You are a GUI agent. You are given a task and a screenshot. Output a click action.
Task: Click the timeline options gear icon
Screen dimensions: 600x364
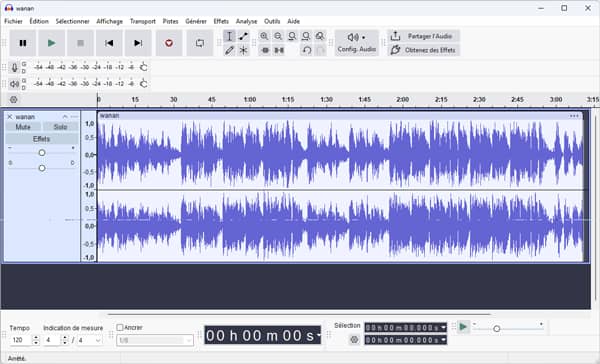14,100
